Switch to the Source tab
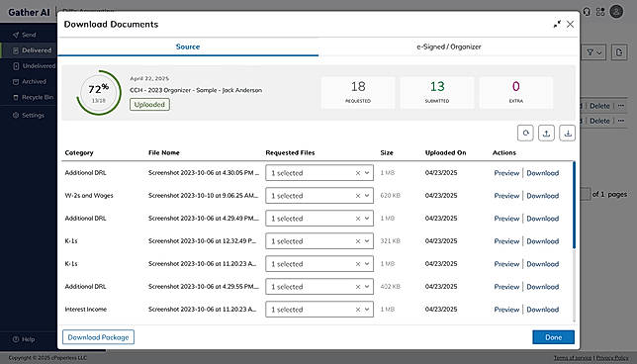This screenshot has height=364, width=637. point(188,46)
